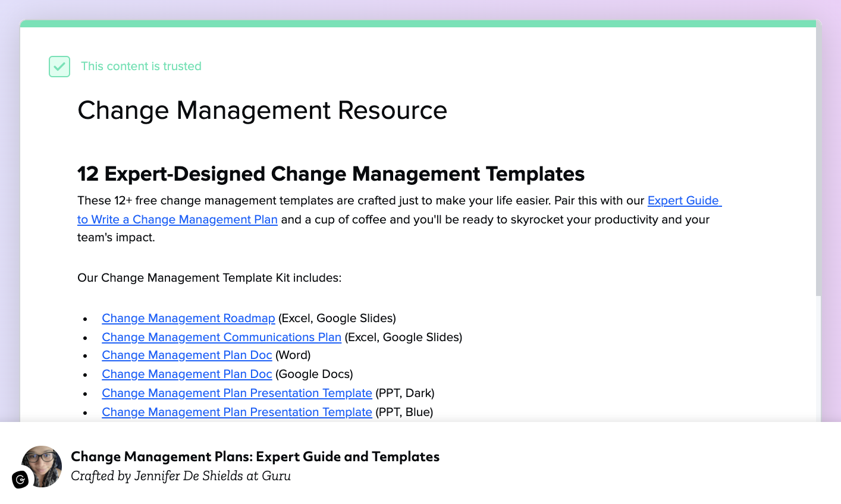Click the card title Change Management Plans: Expert Guide and Templates
841x504 pixels.
(x=255, y=456)
